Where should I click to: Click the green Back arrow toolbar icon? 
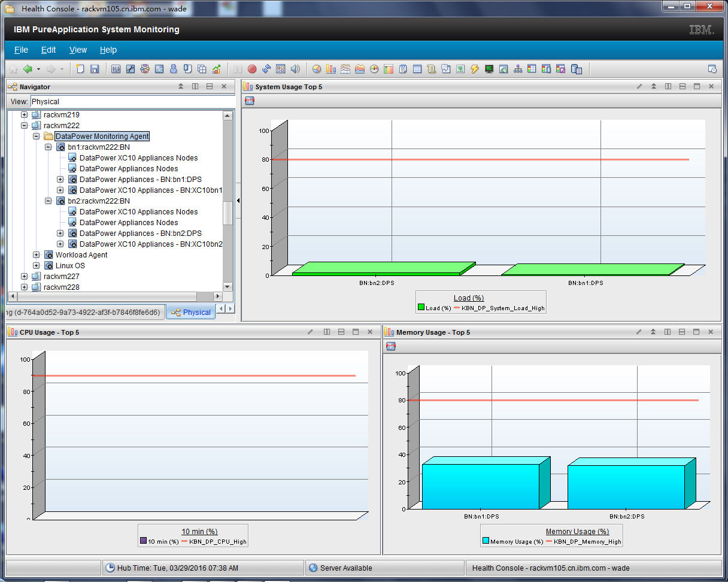28,69
